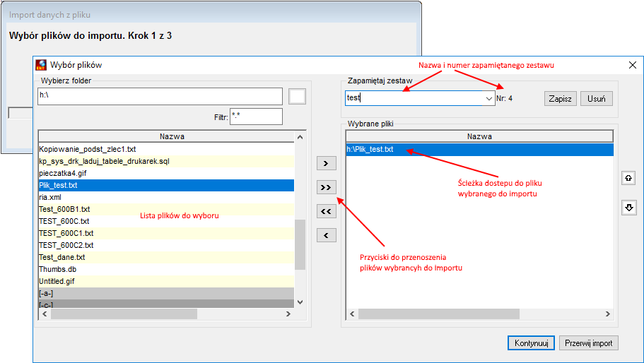The height and width of the screenshot is (363, 644).
Task: Remove selected file with single left arrow button
Action: click(326, 235)
